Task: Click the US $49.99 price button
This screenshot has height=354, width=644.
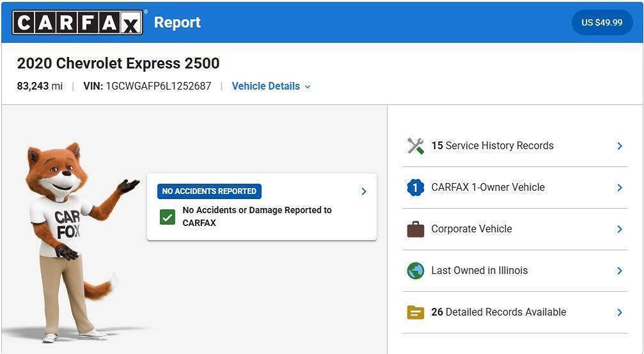Action: click(x=602, y=22)
